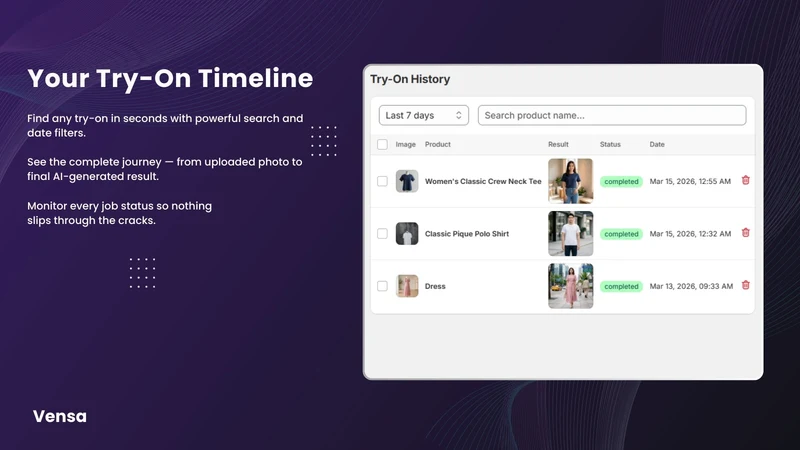Click the Women's Classic Crew Neck Tee name
Image resolution: width=800 pixels, height=450 pixels.
[483, 181]
